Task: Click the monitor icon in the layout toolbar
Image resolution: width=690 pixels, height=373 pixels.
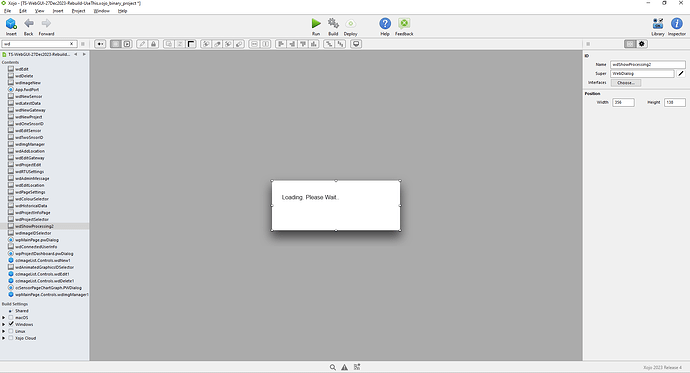Action: click(x=356, y=44)
